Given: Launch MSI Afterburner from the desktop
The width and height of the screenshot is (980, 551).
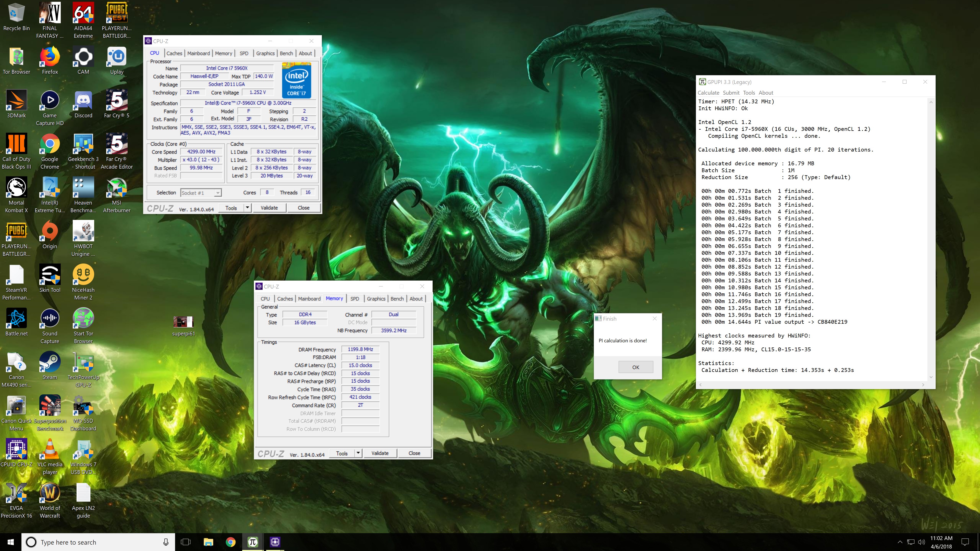Looking at the screenshot, I should 117,195.
